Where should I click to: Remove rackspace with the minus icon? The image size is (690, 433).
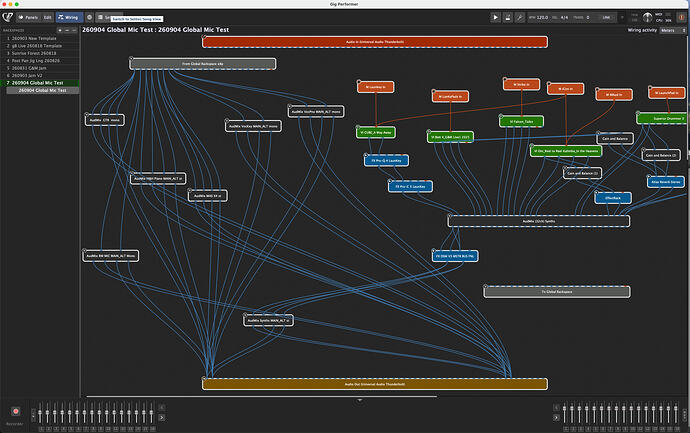coord(67,30)
